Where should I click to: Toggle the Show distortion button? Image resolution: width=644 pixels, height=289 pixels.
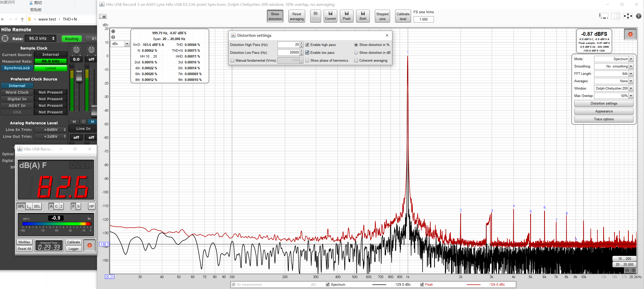pos(275,16)
